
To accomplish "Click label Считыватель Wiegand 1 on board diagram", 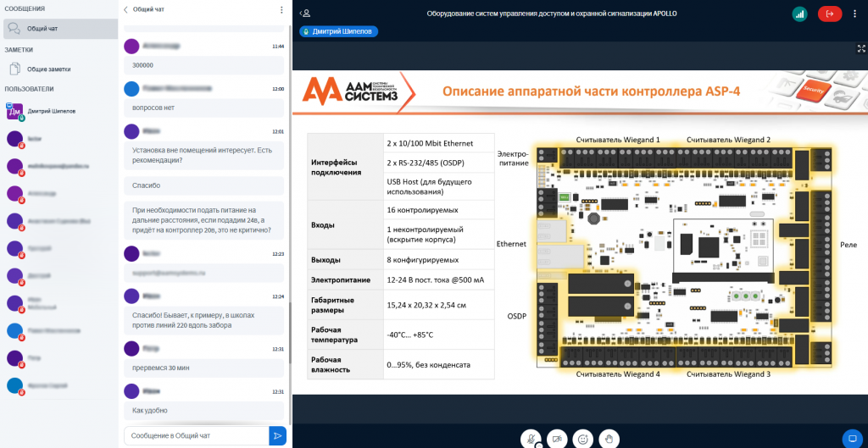I will (x=617, y=140).
